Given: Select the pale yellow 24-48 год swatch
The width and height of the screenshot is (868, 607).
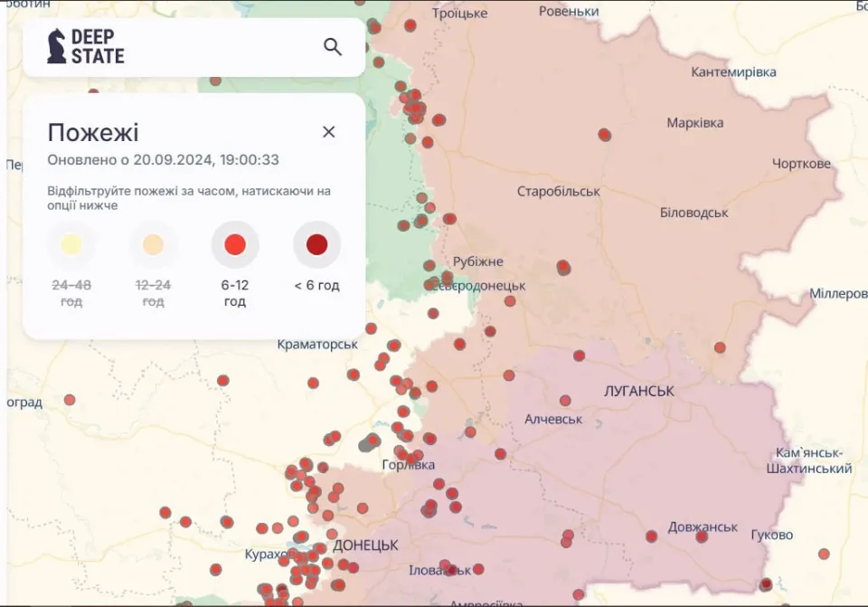Looking at the screenshot, I should point(71,244).
